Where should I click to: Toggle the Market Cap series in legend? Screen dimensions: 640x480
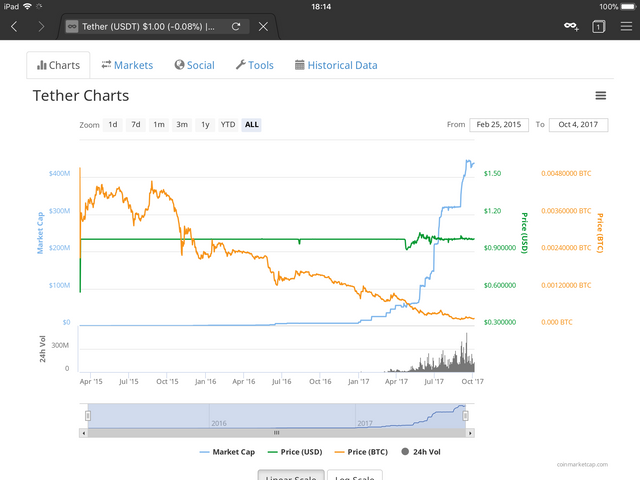coord(227,452)
